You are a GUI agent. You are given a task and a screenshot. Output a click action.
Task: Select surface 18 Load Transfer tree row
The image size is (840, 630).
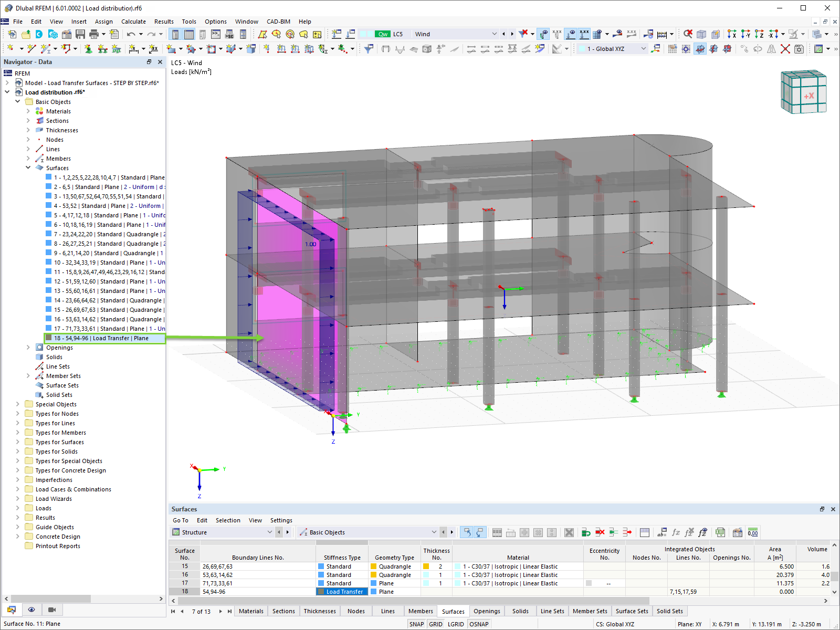point(104,338)
